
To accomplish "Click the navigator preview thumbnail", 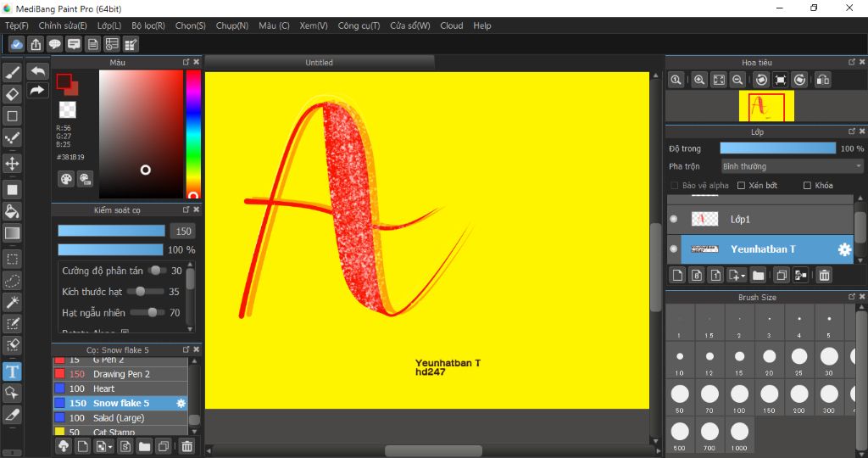I will click(766, 106).
